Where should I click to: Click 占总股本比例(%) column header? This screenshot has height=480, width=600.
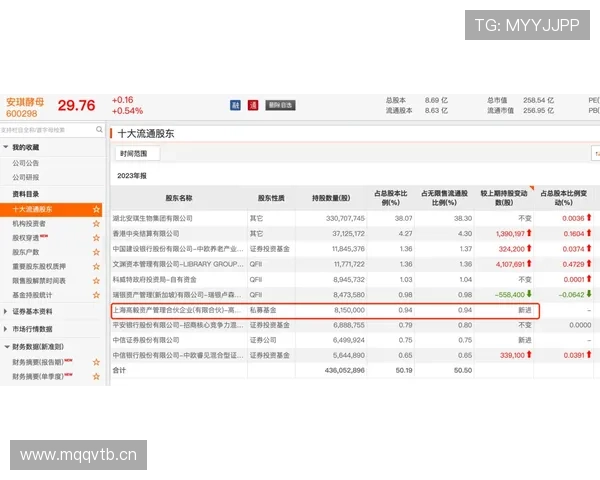tap(391, 198)
